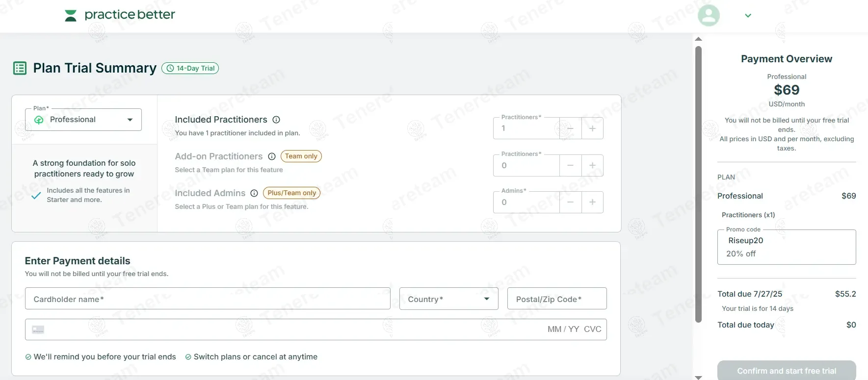Viewport: 868px width, 380px height.
Task: Click the Practice Better logo icon
Action: 71,16
